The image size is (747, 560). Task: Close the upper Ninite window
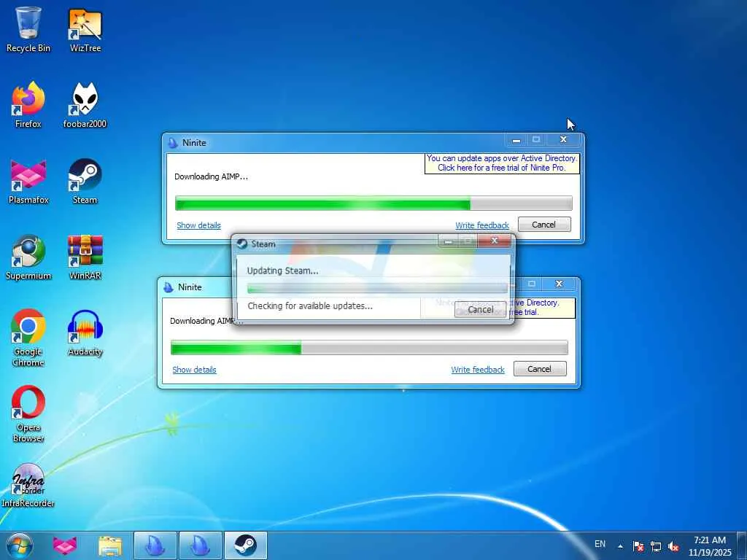coord(564,139)
